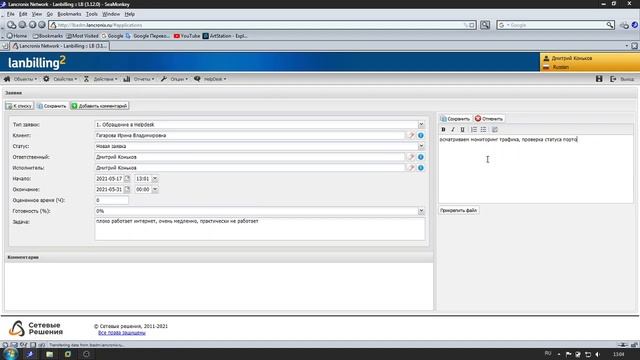Click the browser Reload button

click(32, 25)
